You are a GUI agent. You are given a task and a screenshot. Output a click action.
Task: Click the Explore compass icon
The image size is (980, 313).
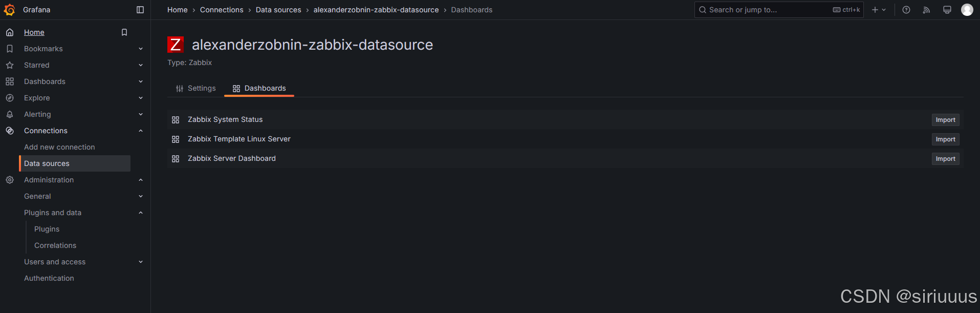(10, 98)
